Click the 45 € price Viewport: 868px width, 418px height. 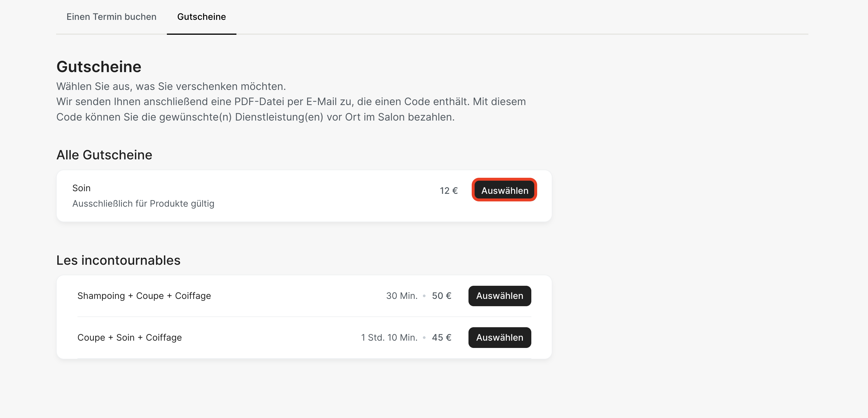441,337
